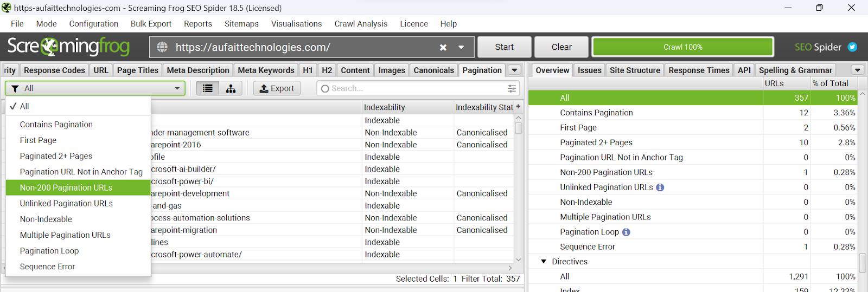
Task: Open the Mode menu
Action: [47, 24]
